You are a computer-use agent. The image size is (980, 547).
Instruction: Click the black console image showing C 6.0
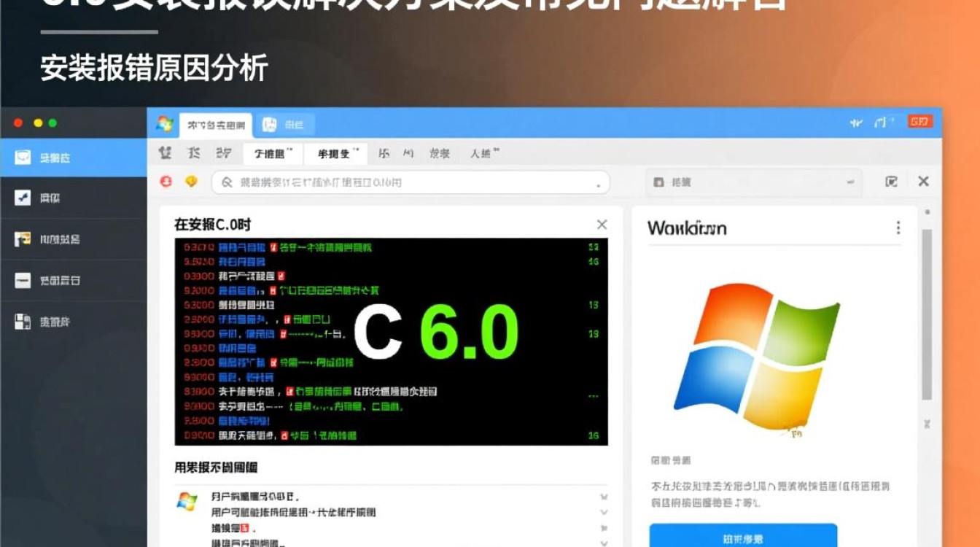click(392, 341)
